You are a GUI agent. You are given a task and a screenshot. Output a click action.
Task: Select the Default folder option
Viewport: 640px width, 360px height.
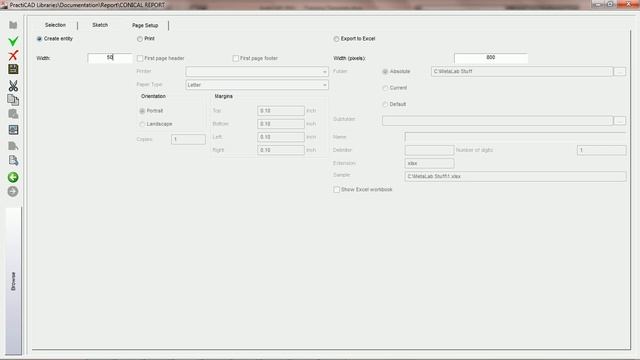pos(385,104)
